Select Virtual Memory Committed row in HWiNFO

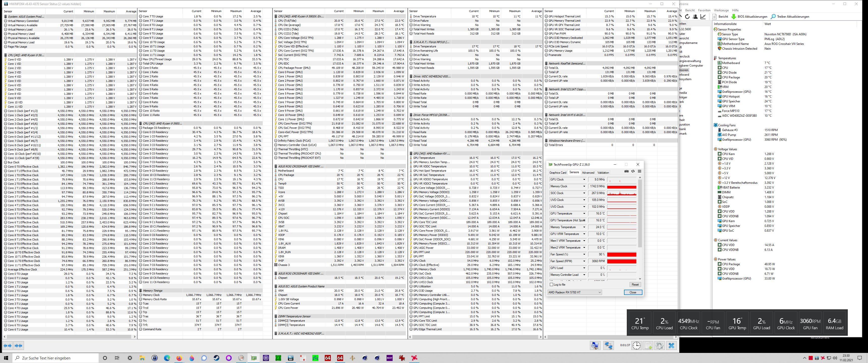(70, 21)
